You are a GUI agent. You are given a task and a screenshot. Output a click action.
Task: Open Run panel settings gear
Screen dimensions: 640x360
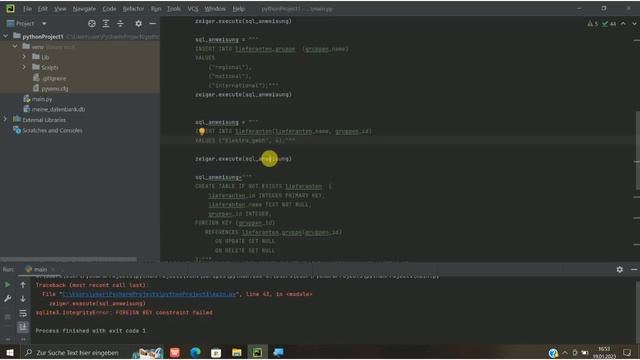coord(620,269)
